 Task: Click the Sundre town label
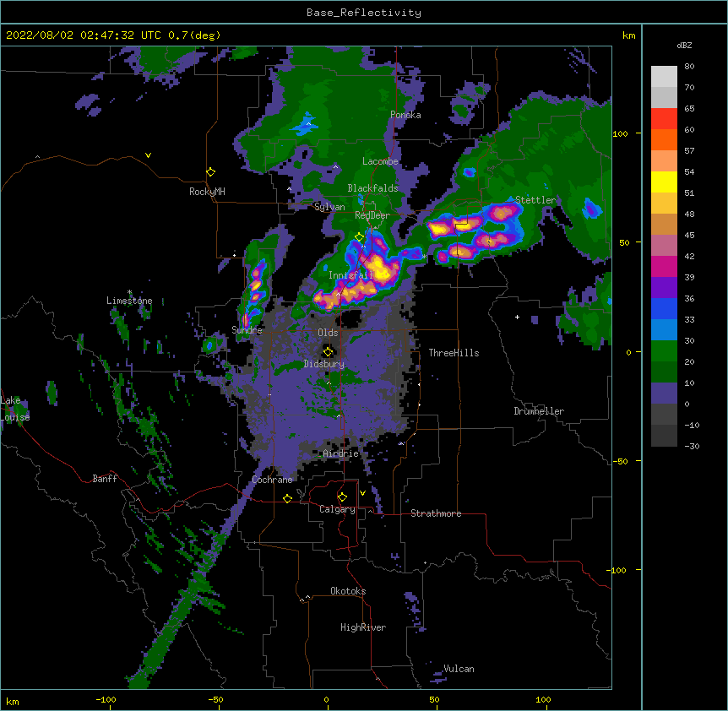[247, 330]
